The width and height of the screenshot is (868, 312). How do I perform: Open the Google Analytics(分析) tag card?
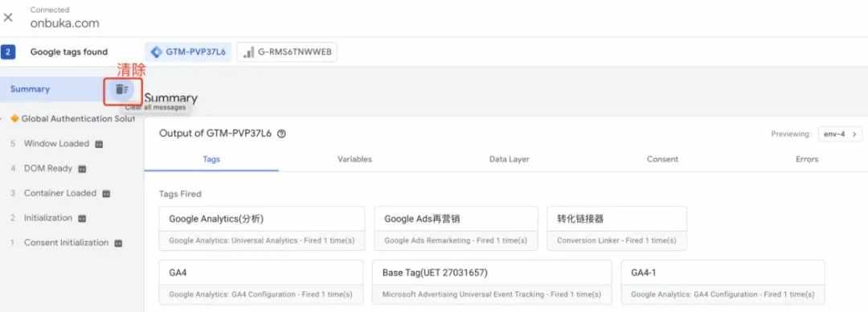(262, 228)
